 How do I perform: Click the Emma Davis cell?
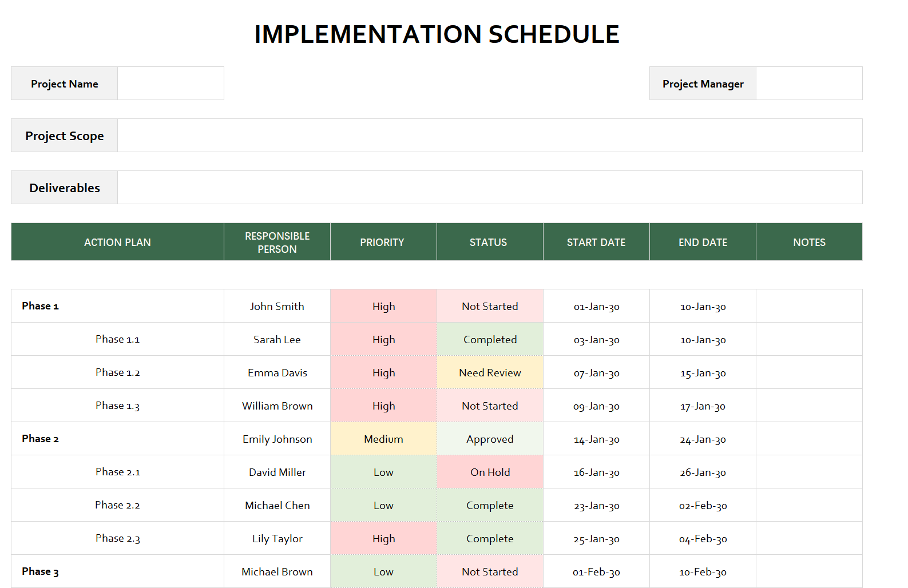point(277,372)
